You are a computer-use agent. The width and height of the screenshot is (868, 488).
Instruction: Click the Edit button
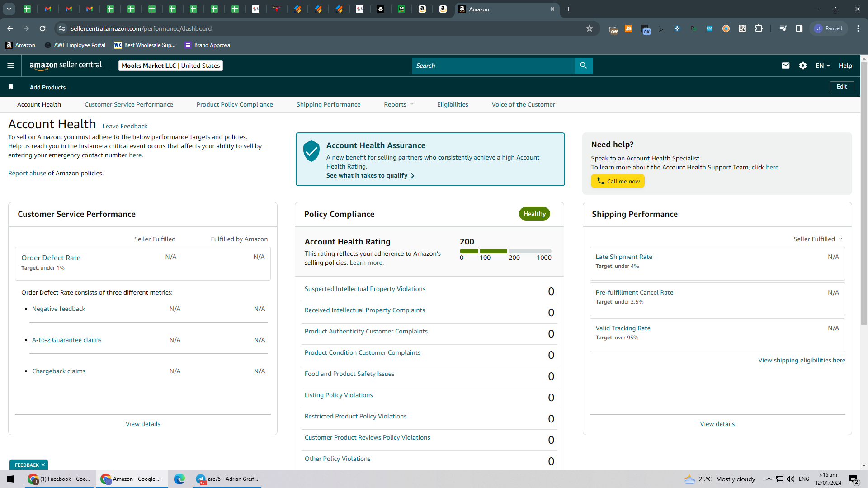click(x=842, y=87)
